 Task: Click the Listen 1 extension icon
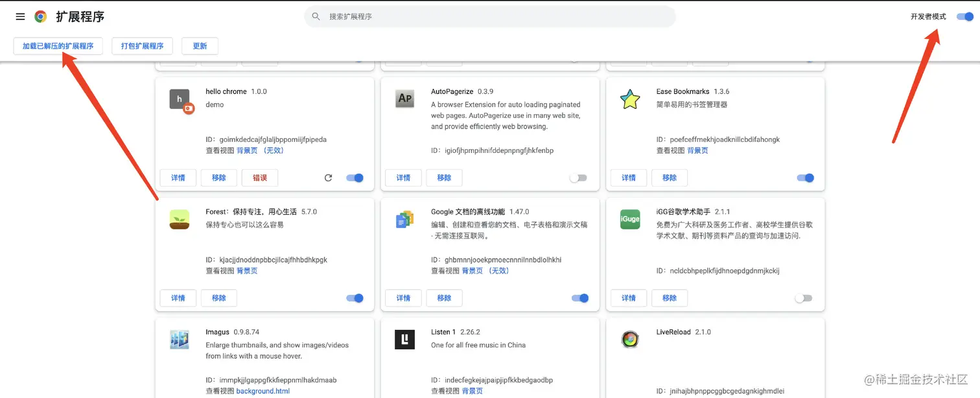tap(404, 340)
